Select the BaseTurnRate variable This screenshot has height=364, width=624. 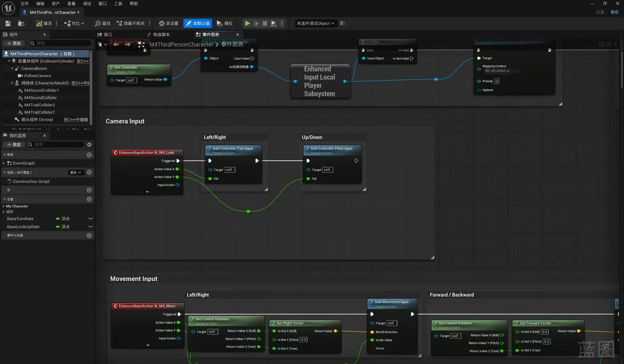click(20, 219)
